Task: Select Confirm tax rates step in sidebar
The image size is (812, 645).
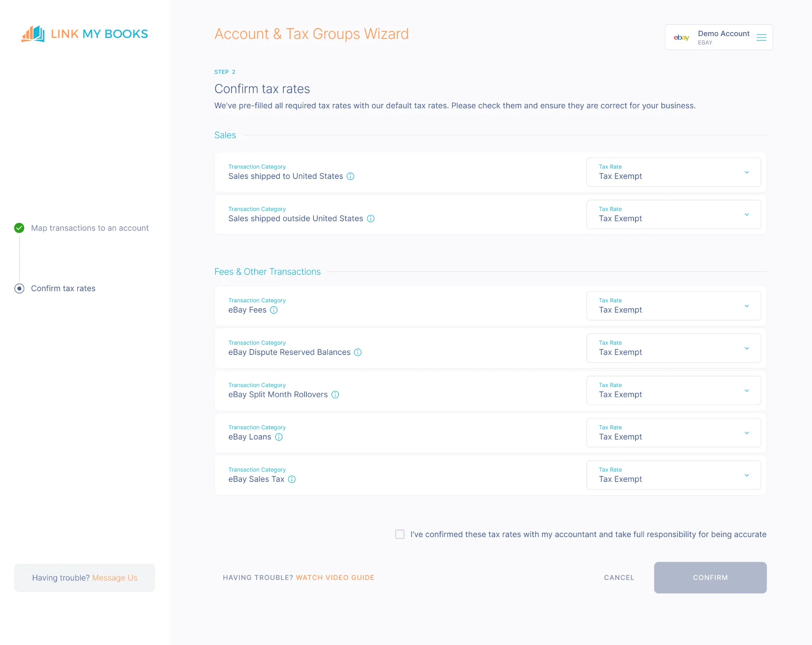Action: 63,288
